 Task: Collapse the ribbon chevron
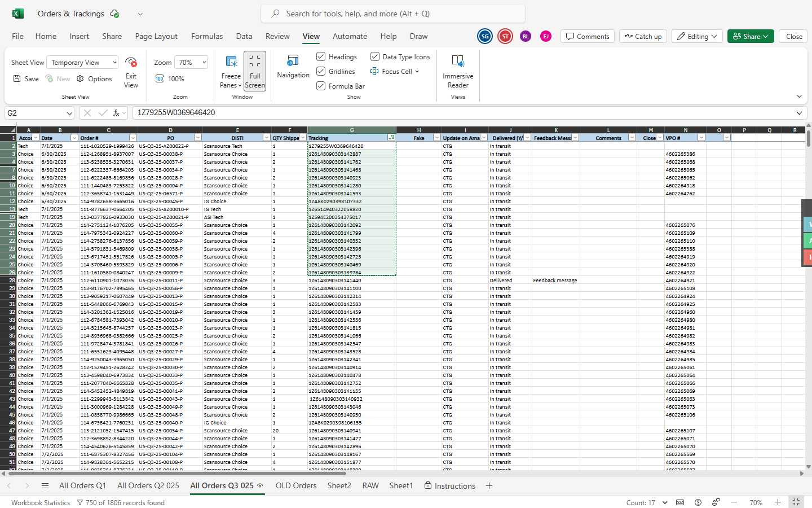tap(799, 97)
